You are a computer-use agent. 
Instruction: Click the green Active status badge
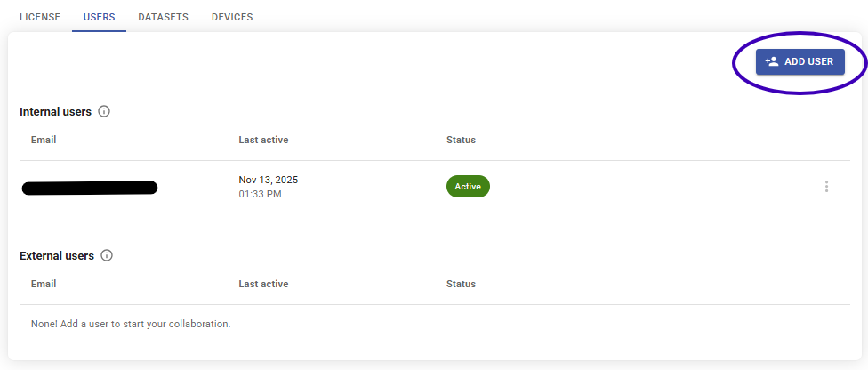pos(468,187)
